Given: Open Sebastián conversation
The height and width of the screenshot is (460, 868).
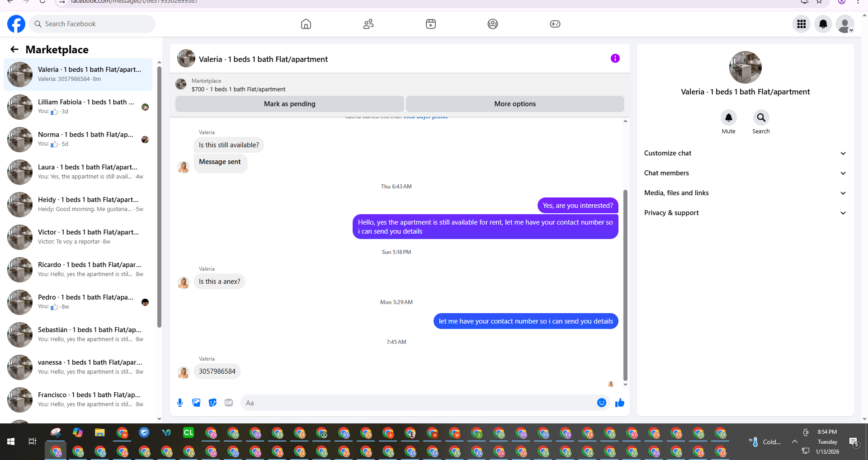Looking at the screenshot, I should [78, 335].
